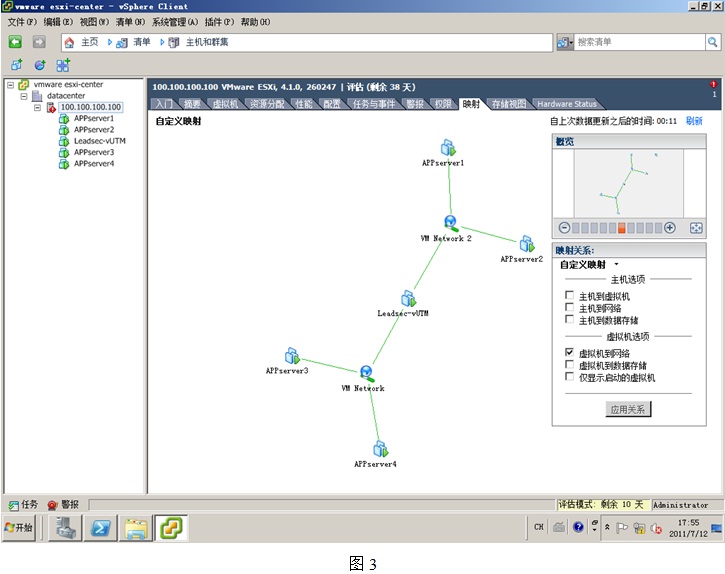Click the green back navigation arrow

15,42
